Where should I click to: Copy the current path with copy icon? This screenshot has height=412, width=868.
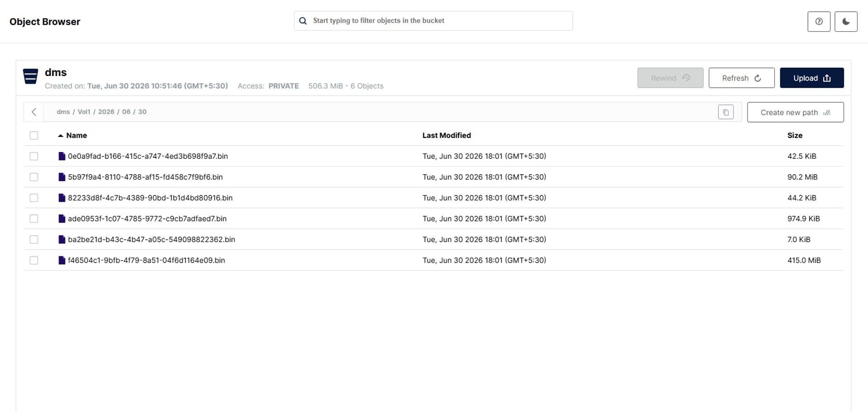point(726,112)
